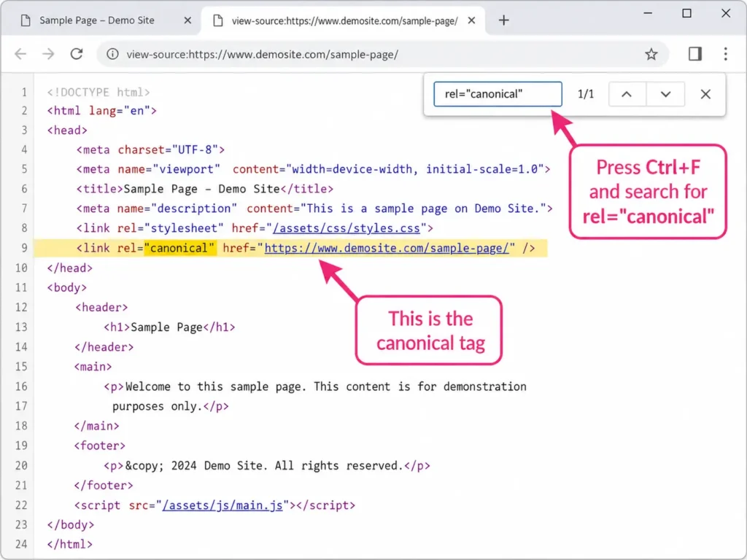
Task: Click the <main> opening tag
Action: click(x=93, y=367)
